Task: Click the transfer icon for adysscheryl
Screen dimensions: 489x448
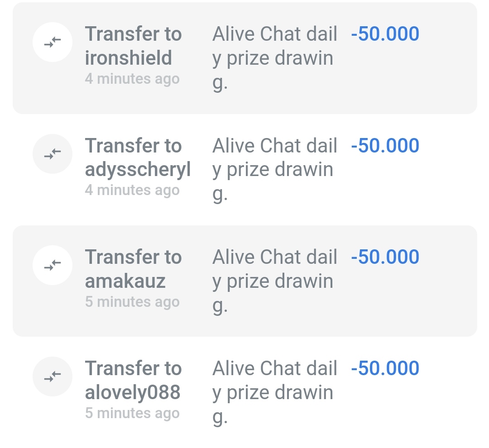Action: tap(53, 154)
